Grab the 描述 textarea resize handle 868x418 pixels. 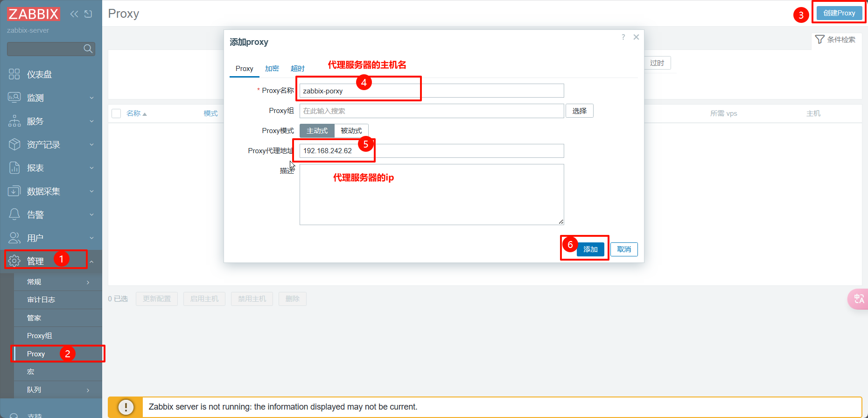561,222
